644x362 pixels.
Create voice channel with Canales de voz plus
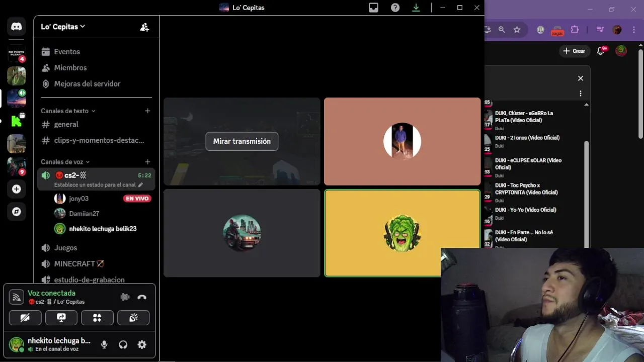click(147, 162)
